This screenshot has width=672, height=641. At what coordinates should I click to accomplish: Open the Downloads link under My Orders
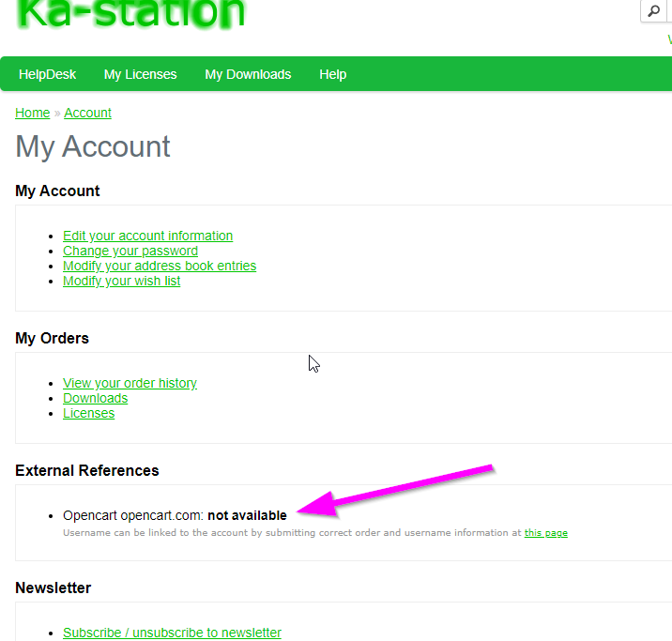pos(95,398)
